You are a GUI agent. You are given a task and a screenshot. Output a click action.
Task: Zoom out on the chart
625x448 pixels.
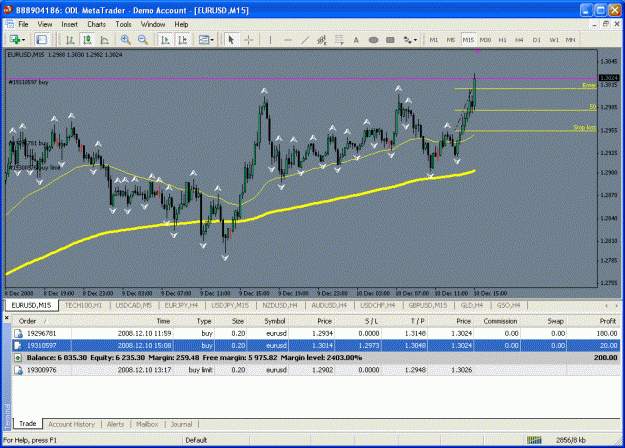coord(142,40)
